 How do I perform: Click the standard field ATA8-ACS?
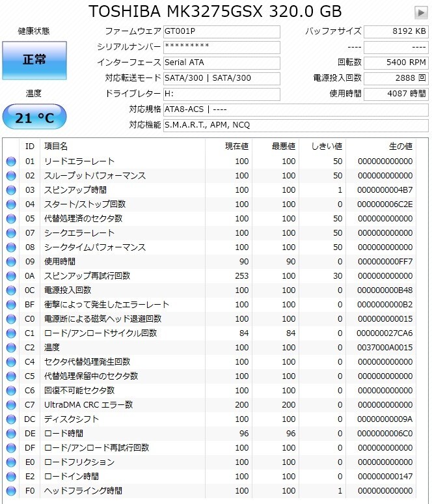point(296,109)
